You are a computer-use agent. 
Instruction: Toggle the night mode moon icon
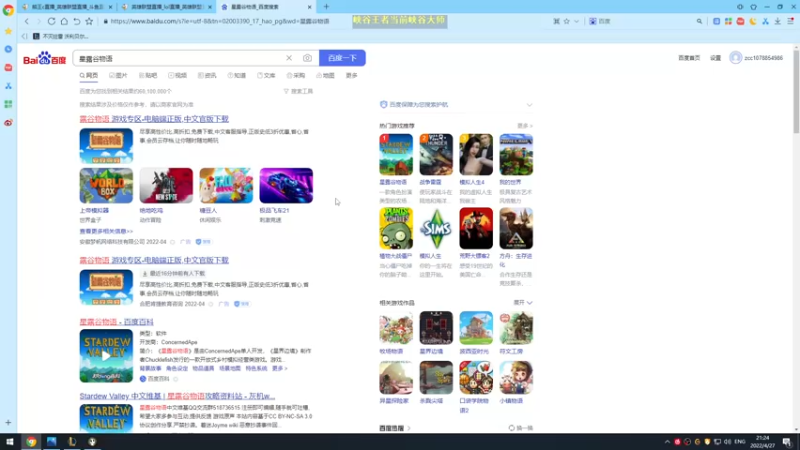(x=753, y=21)
